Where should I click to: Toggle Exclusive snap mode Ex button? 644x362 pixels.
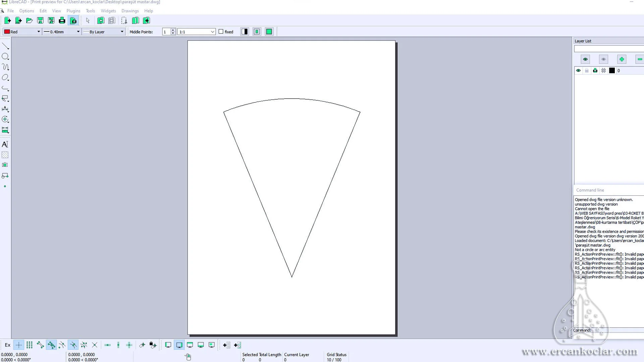pos(7,345)
